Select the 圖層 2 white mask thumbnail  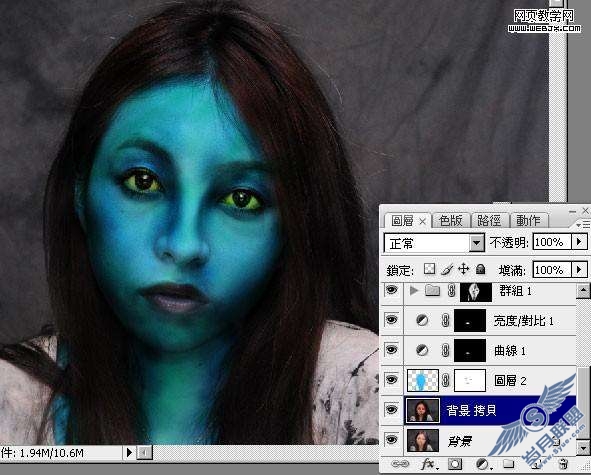pyautogui.click(x=470, y=380)
